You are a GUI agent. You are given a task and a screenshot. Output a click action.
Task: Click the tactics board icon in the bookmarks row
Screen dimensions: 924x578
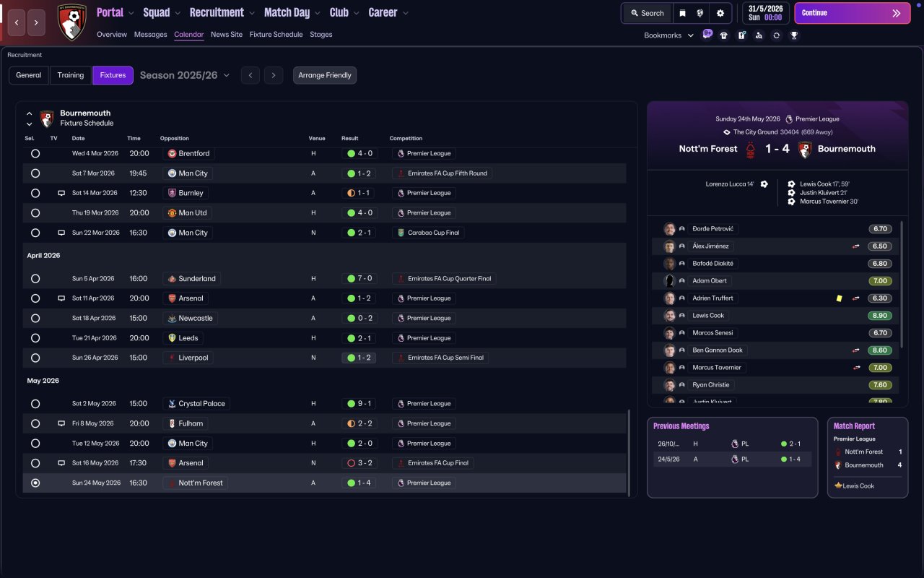click(741, 35)
